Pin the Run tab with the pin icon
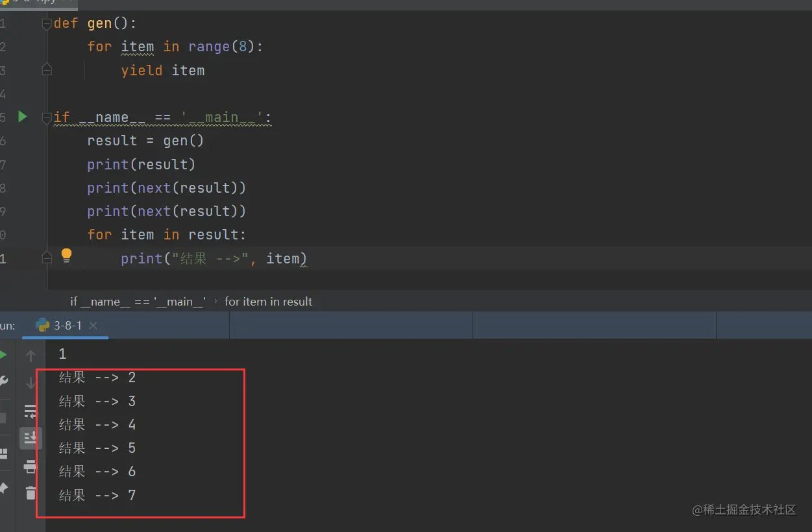 3,488
